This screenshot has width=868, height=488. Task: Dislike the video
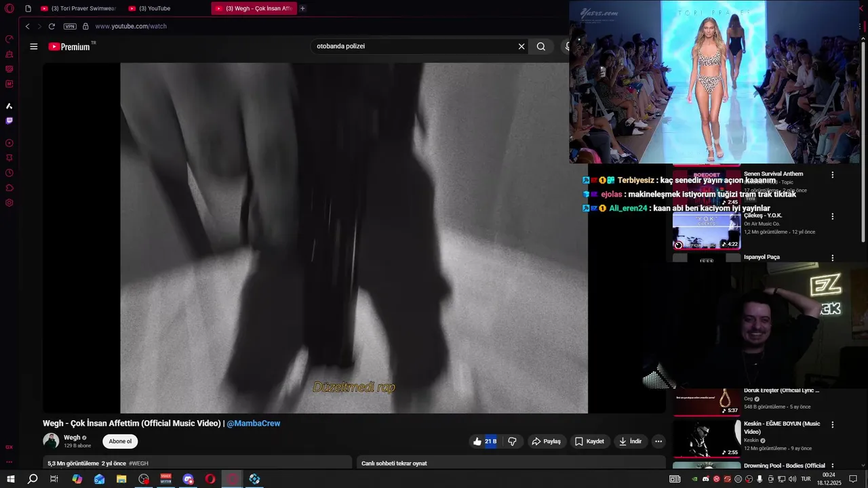513,441
